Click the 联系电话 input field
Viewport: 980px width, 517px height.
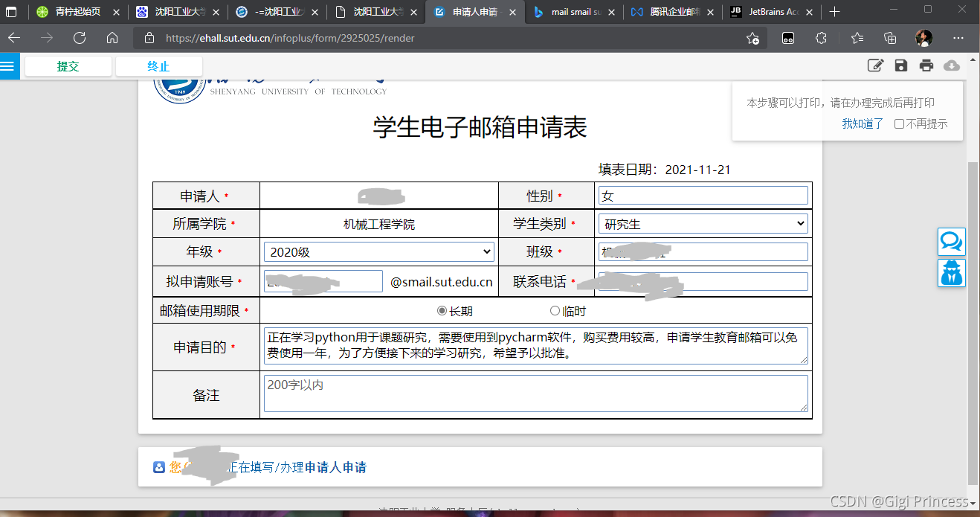coord(703,281)
